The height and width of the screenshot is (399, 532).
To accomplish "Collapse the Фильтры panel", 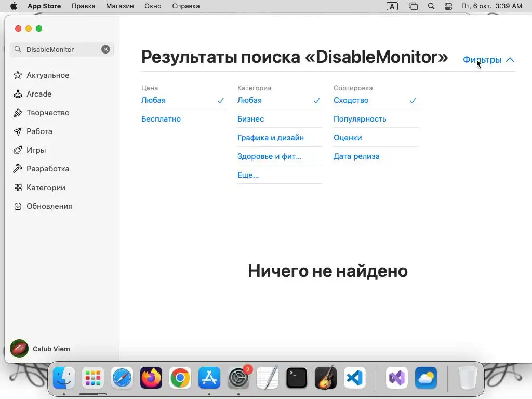I will pos(488,60).
